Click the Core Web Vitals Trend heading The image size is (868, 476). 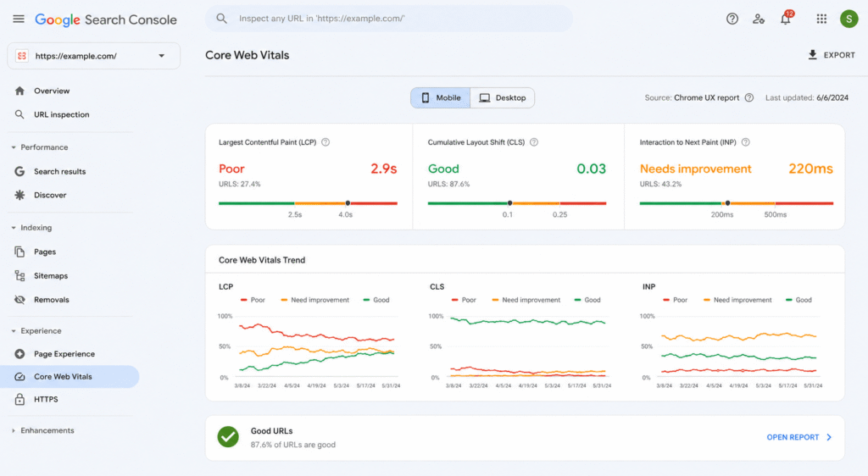(262, 260)
